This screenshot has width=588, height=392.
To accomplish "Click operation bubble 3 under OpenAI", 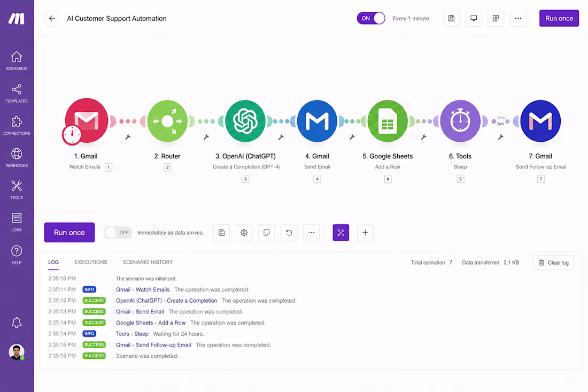I will [245, 179].
